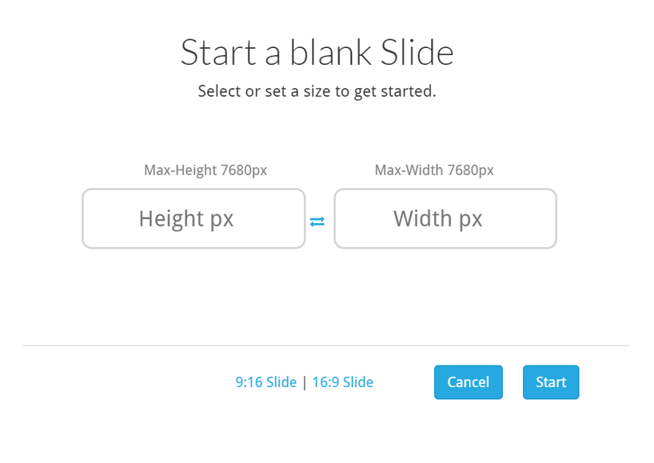The width and height of the screenshot is (654, 463).
Task: Choose the 9:16 Slide preset
Action: coord(266,382)
